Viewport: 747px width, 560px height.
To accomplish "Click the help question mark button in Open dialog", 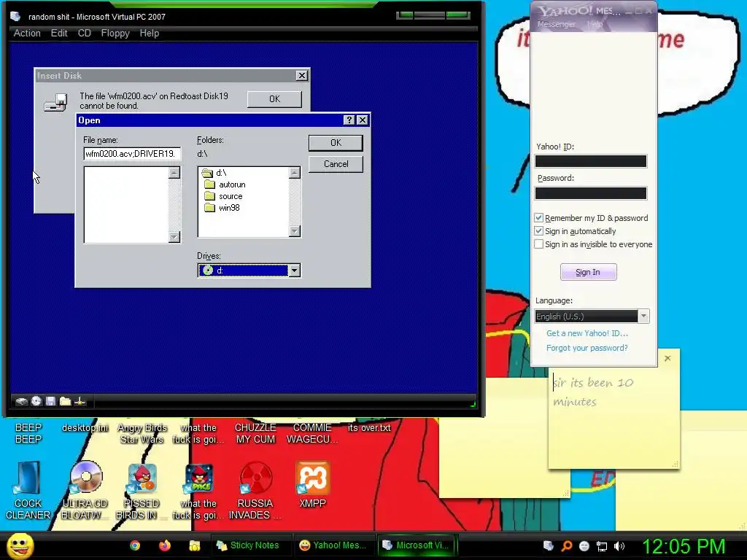I will pyautogui.click(x=349, y=120).
